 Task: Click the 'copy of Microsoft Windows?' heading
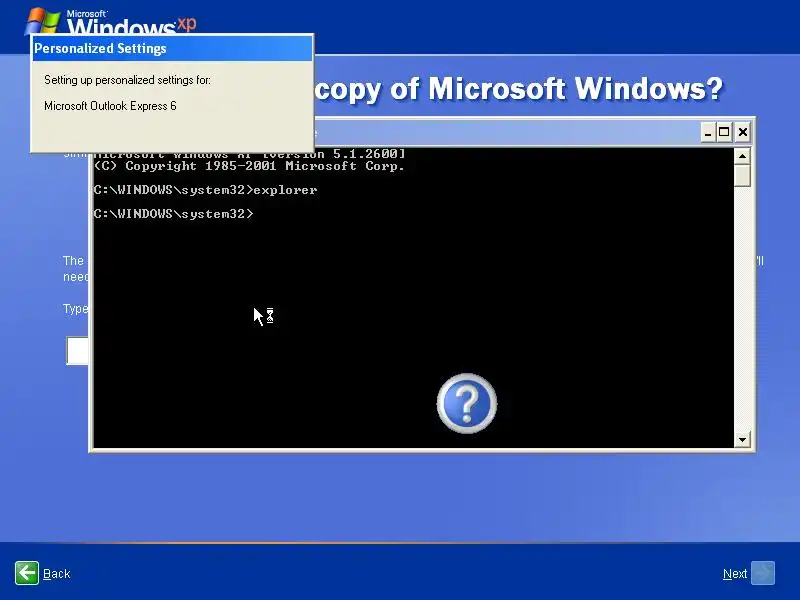click(x=518, y=90)
